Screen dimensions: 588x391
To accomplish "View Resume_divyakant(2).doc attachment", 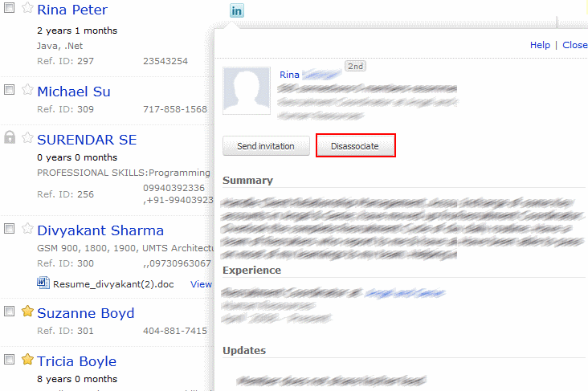I will click(201, 284).
